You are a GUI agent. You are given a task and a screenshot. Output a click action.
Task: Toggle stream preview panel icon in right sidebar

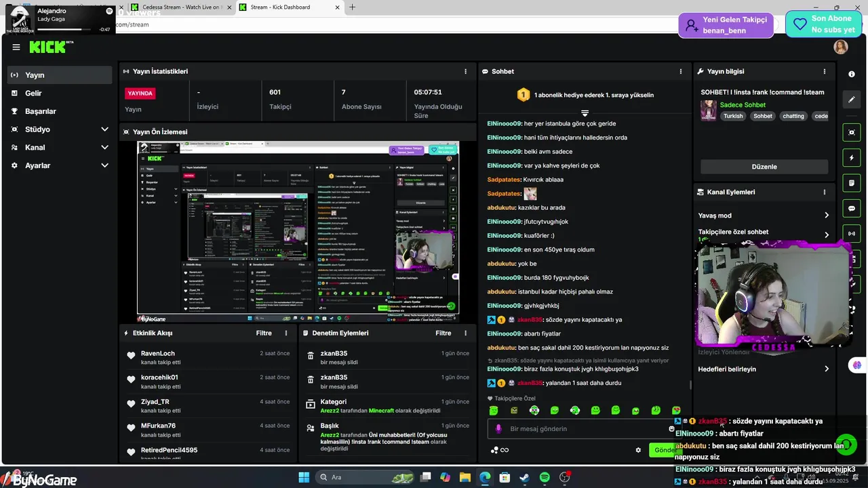click(852, 132)
